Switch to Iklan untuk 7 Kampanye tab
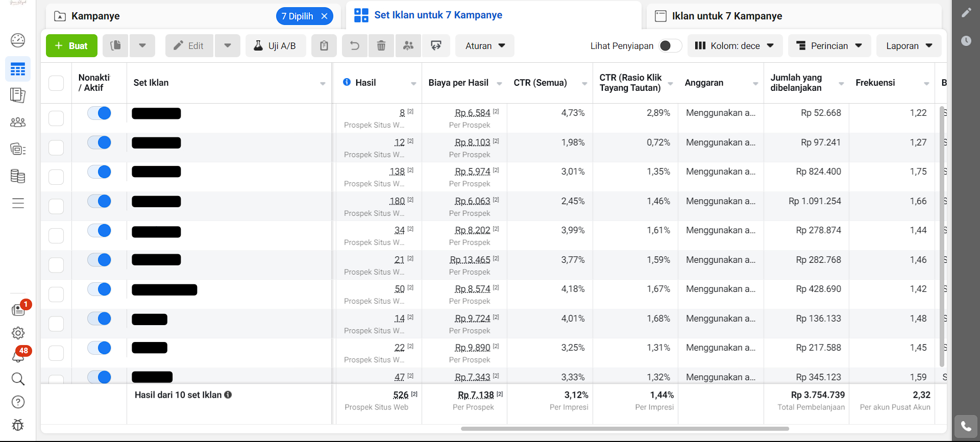 click(x=727, y=16)
